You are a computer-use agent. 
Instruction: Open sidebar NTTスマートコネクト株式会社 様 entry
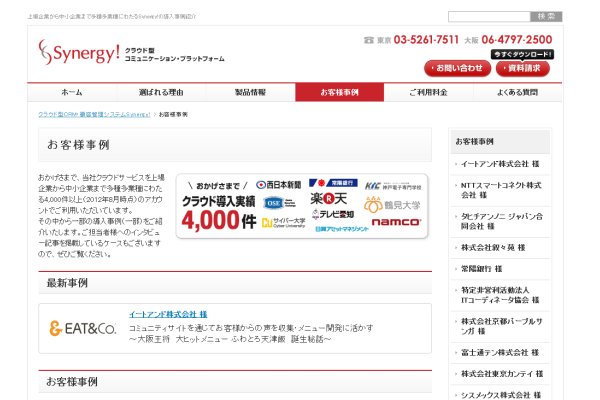tap(500, 190)
